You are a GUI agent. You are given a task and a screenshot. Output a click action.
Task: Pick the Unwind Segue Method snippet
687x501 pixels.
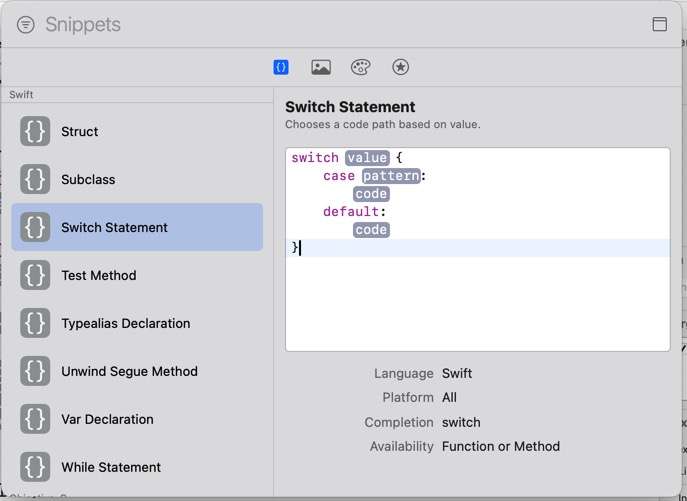point(129,371)
